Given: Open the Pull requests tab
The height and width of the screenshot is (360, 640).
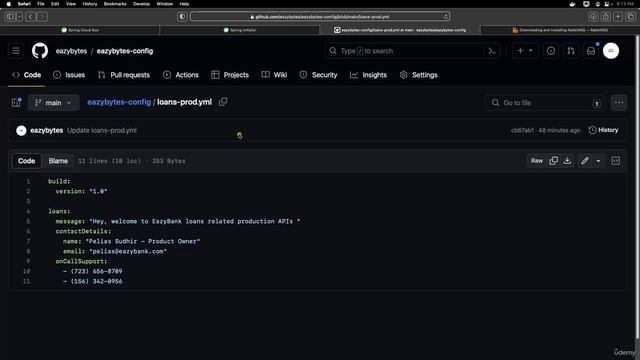Looking at the screenshot, I should point(124,75).
